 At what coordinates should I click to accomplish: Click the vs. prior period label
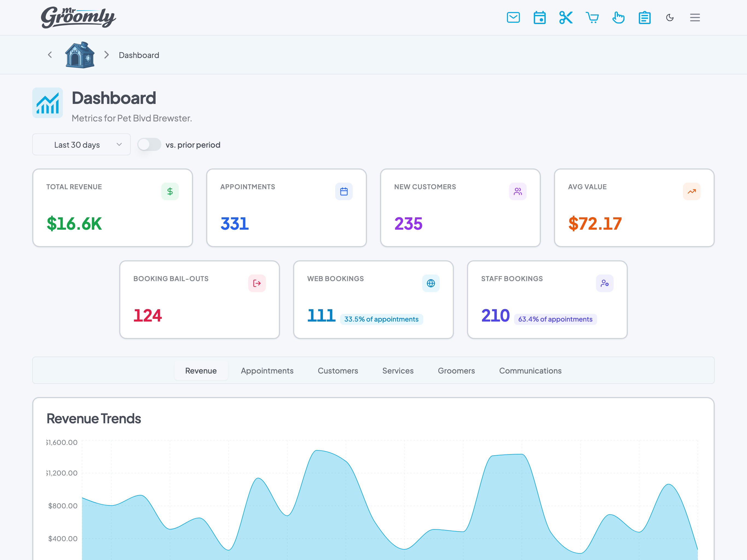193,145
